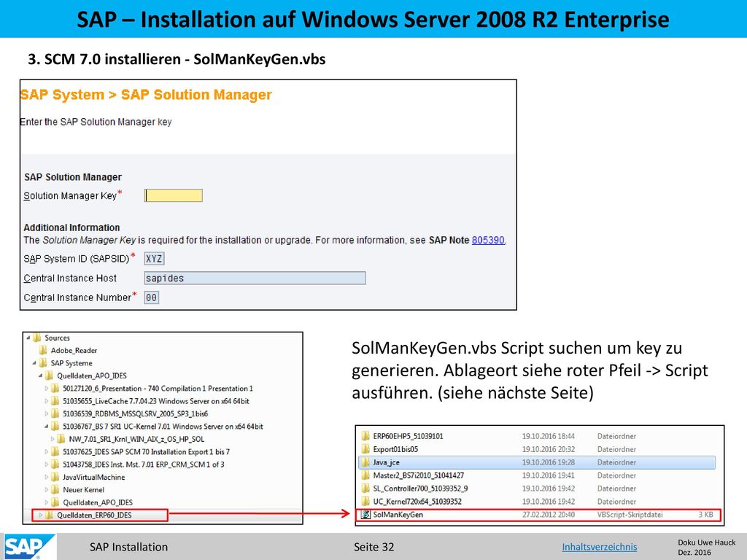Collapse the Sources tree node
This screenshot has width=747, height=560.
click(28, 338)
